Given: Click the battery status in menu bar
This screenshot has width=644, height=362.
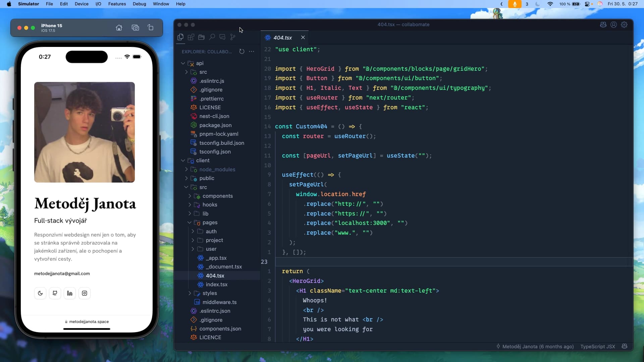Looking at the screenshot, I should [570, 4].
